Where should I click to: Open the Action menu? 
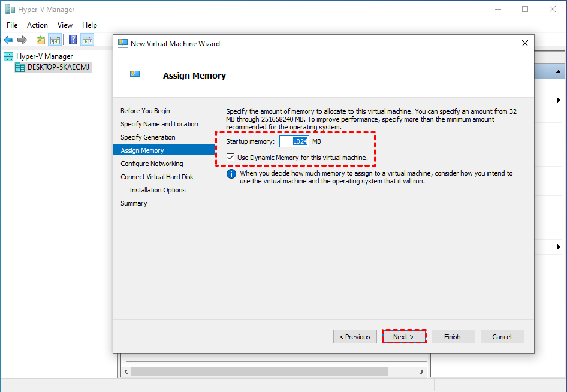point(37,25)
